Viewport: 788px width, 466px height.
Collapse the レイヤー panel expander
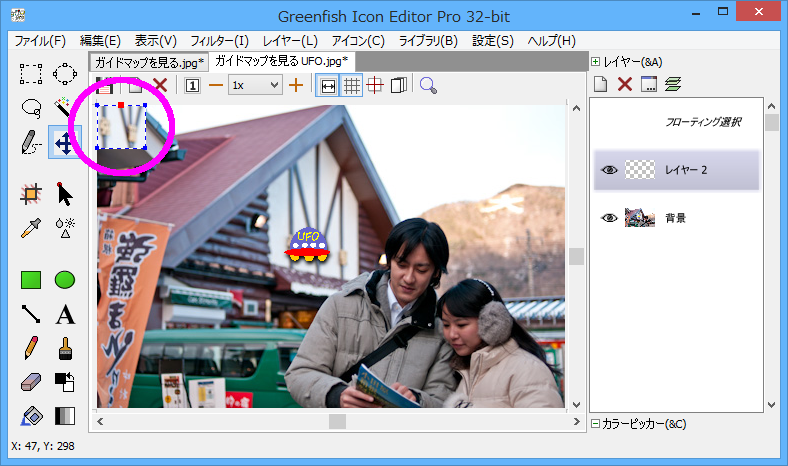[596, 62]
